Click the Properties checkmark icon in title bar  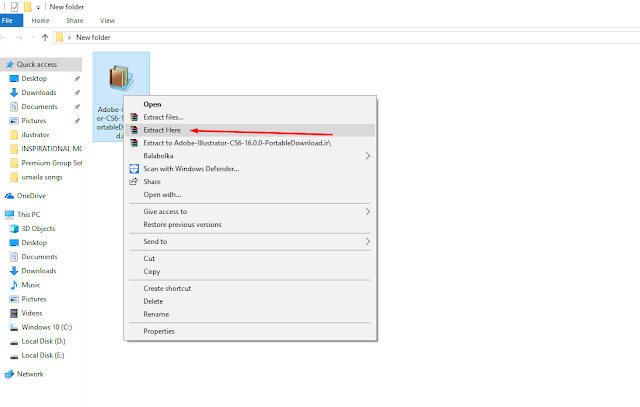pyautogui.click(x=15, y=7)
